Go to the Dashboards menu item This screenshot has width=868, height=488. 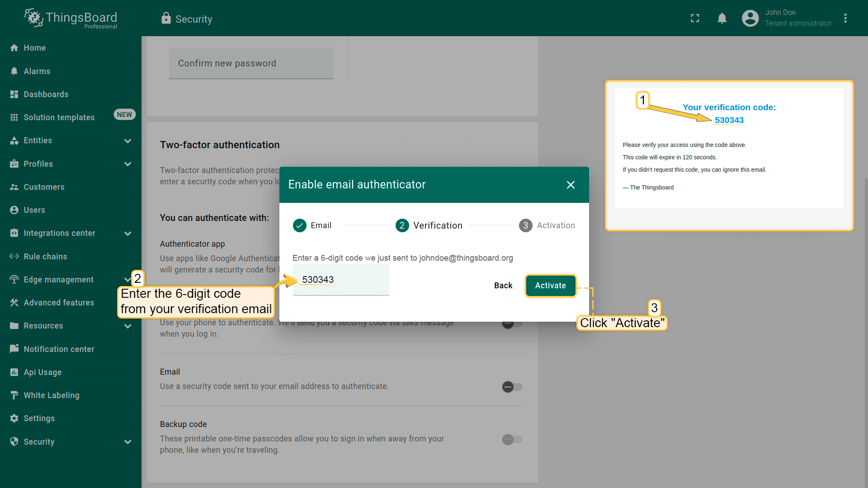(x=46, y=94)
